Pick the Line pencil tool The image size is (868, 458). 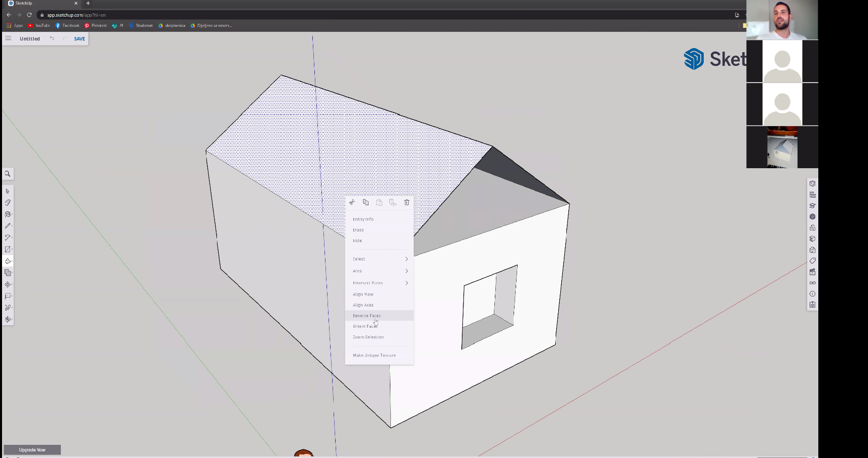click(8, 226)
